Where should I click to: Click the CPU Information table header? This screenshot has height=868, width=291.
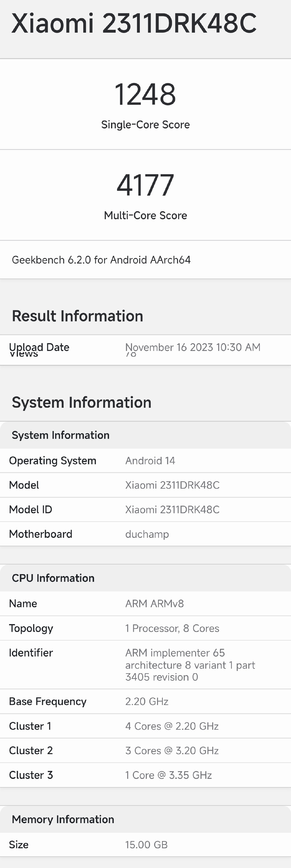(53, 578)
